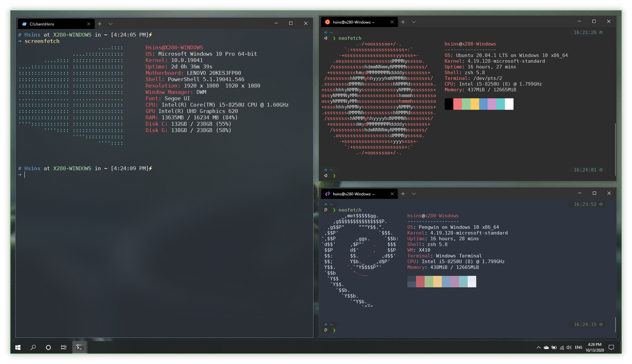Open OneDrive cloud tray icon
The height and width of the screenshot is (364, 632).
[x=546, y=347]
